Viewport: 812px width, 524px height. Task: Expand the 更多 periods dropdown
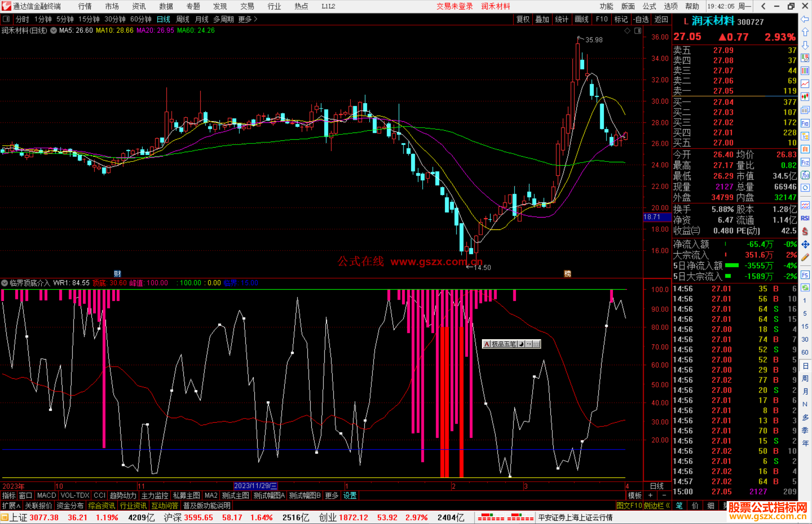click(248, 19)
